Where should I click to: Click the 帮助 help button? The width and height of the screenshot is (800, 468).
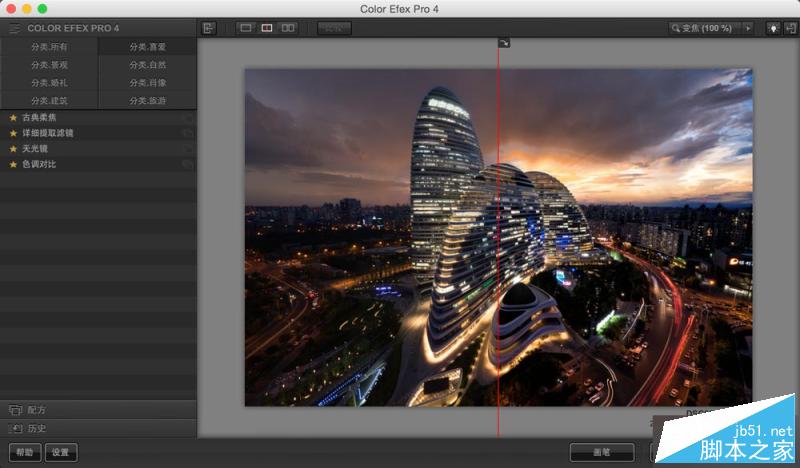coord(25,452)
